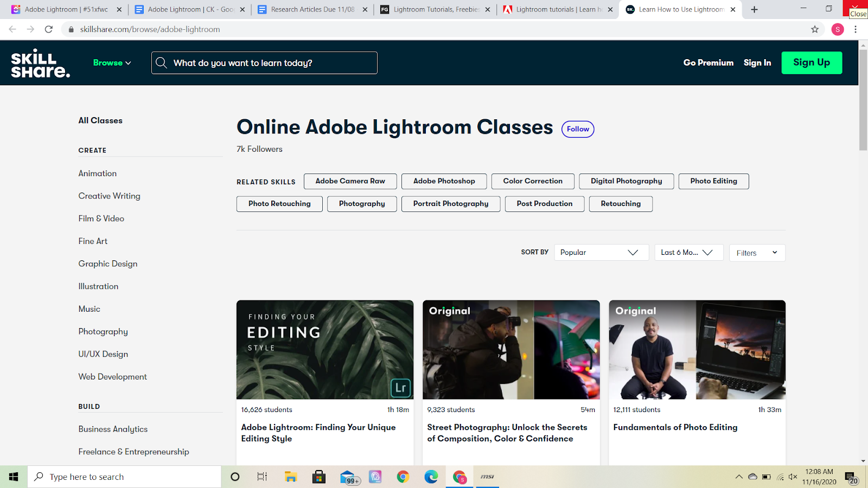
Task: Open the Street Photography class thumbnail
Action: 511,350
